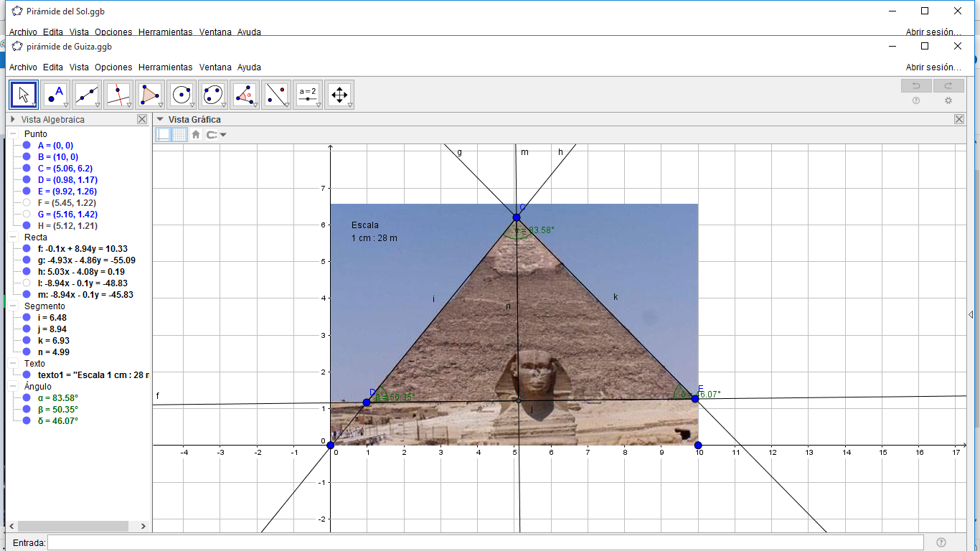Image resolution: width=980 pixels, height=551 pixels.
Task: Select the Ellipse tool
Action: tap(213, 94)
